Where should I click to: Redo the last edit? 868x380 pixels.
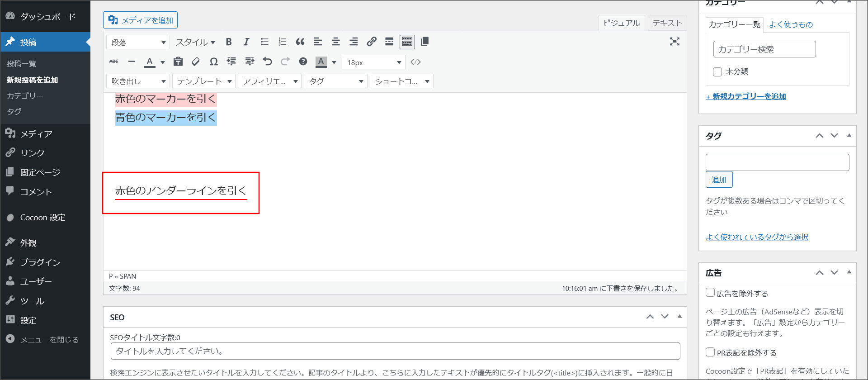click(x=285, y=62)
